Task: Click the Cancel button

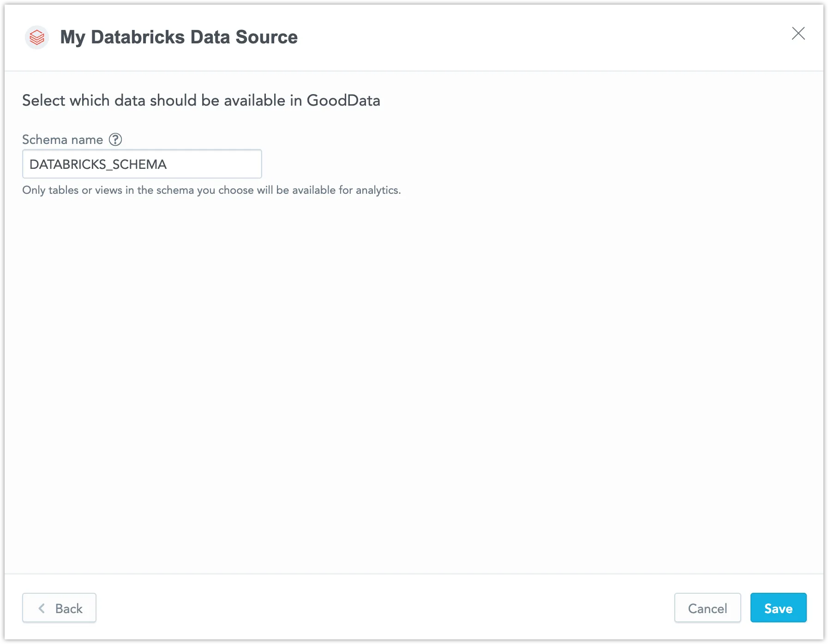Action: pos(708,608)
